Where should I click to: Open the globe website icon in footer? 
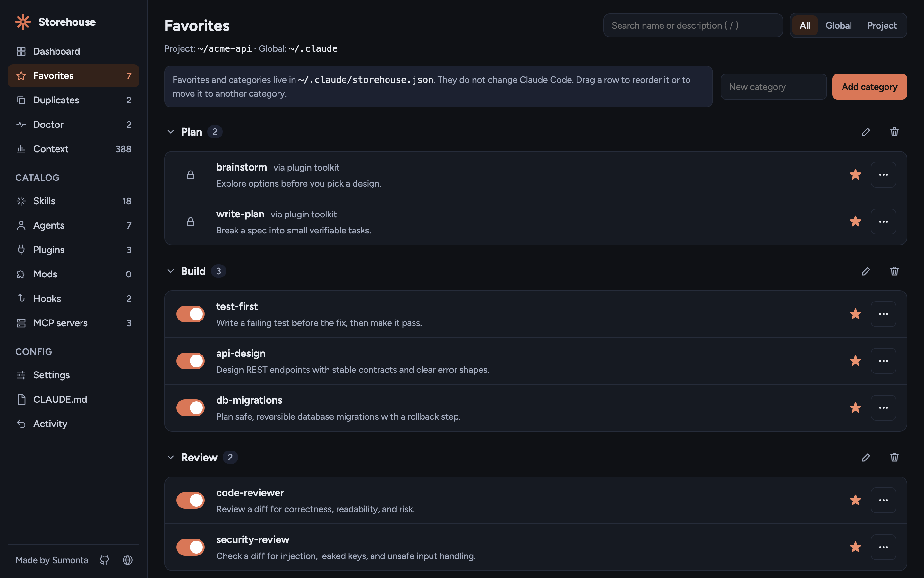click(x=127, y=560)
